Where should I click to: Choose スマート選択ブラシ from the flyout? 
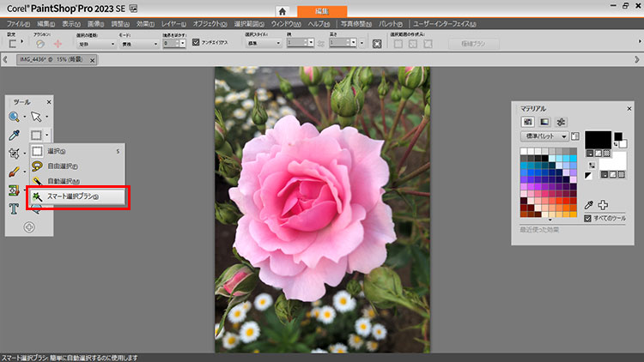click(77, 196)
